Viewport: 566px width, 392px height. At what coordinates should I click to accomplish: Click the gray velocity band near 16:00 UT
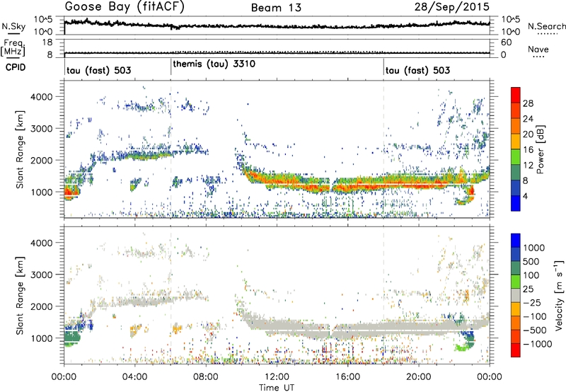tap(347, 330)
